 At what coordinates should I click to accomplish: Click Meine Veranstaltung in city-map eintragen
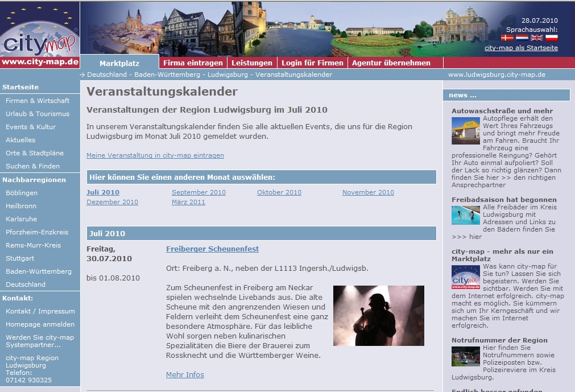tap(155, 155)
